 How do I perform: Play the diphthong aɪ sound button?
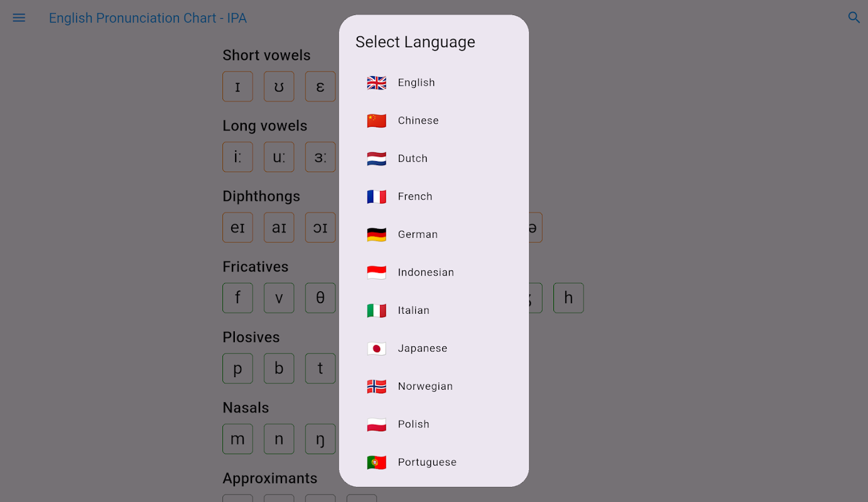click(279, 228)
